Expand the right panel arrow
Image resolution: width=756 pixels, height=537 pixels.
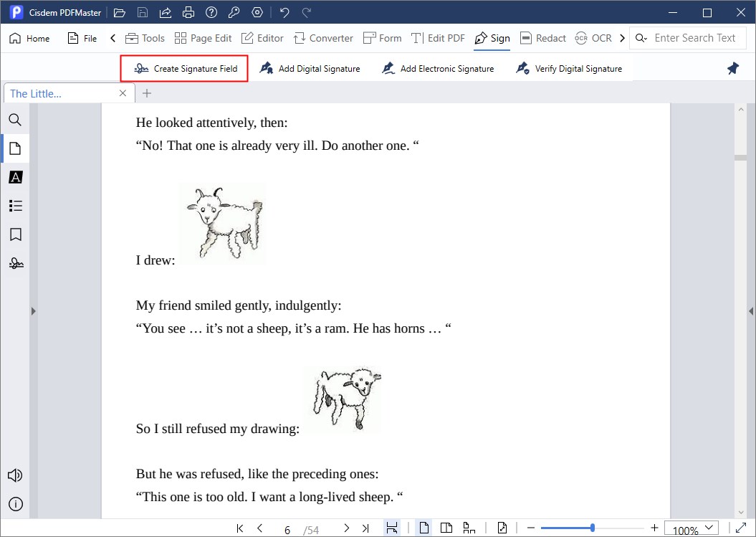[x=751, y=311]
